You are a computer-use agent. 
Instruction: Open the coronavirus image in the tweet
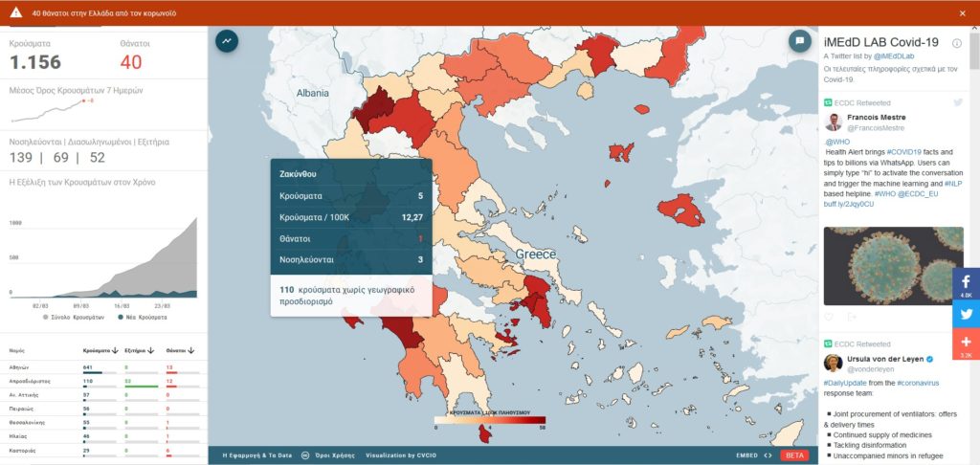(x=892, y=265)
